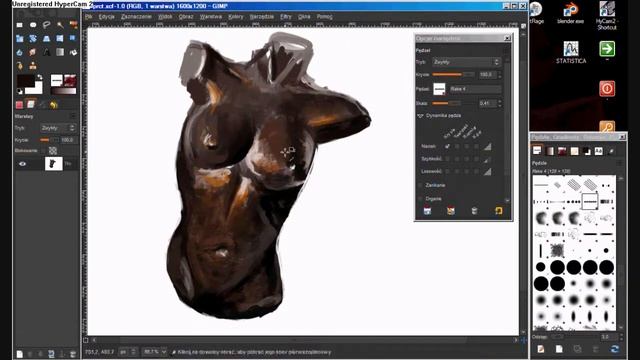The image size is (640, 360).
Task: Open the Zaznaczenie menu
Action: coord(136,17)
